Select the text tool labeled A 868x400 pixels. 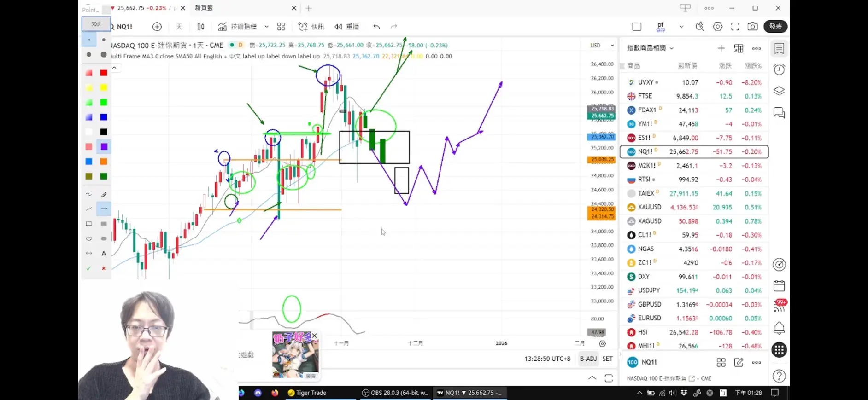coord(104,253)
